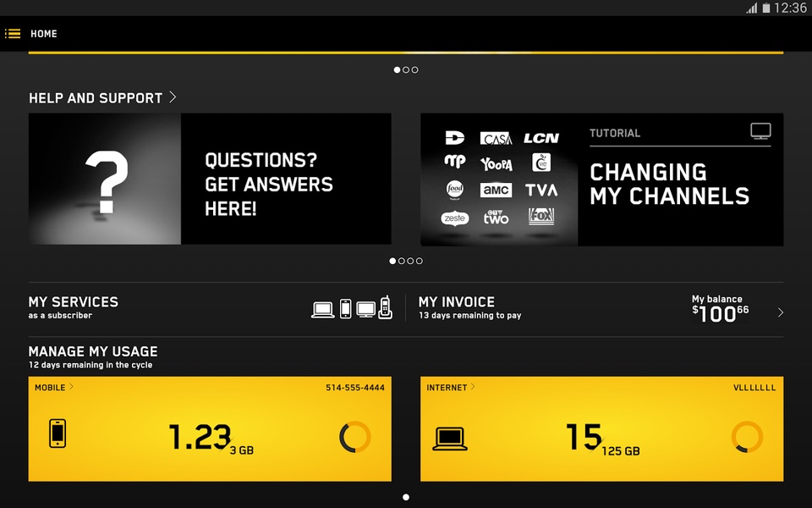Select the bottom usage pager dot
This screenshot has width=812, height=508.
point(406,497)
